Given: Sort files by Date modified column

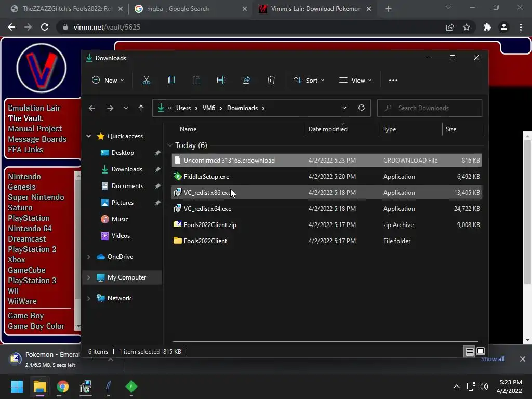Looking at the screenshot, I should tap(328, 129).
